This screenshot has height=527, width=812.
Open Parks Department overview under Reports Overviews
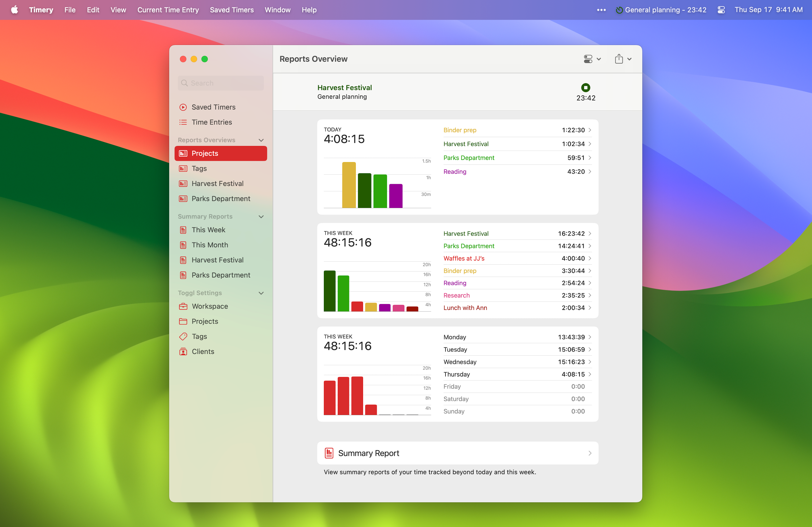point(220,198)
